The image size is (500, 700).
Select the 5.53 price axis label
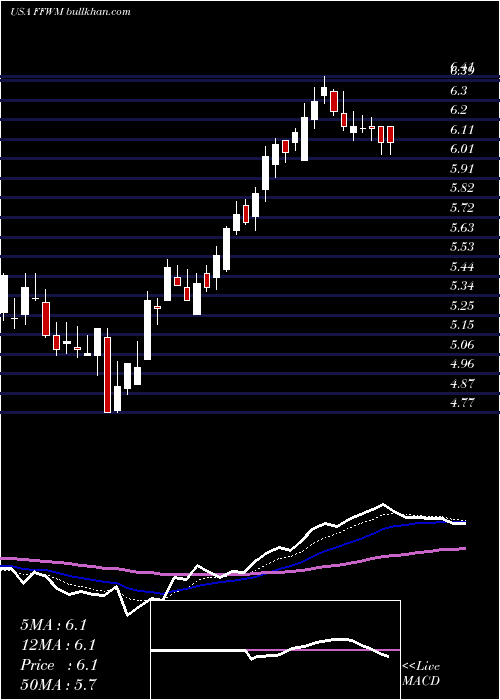pyautogui.click(x=462, y=246)
